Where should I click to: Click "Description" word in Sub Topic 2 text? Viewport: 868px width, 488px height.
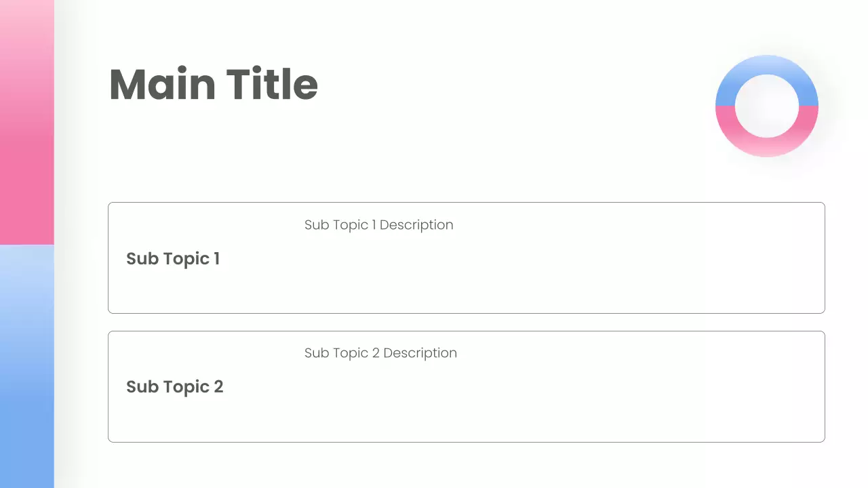420,353
